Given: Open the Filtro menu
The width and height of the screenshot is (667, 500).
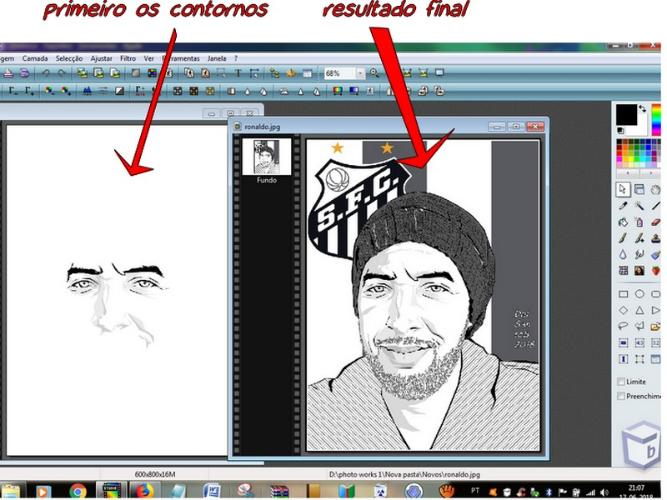Looking at the screenshot, I should (128, 58).
